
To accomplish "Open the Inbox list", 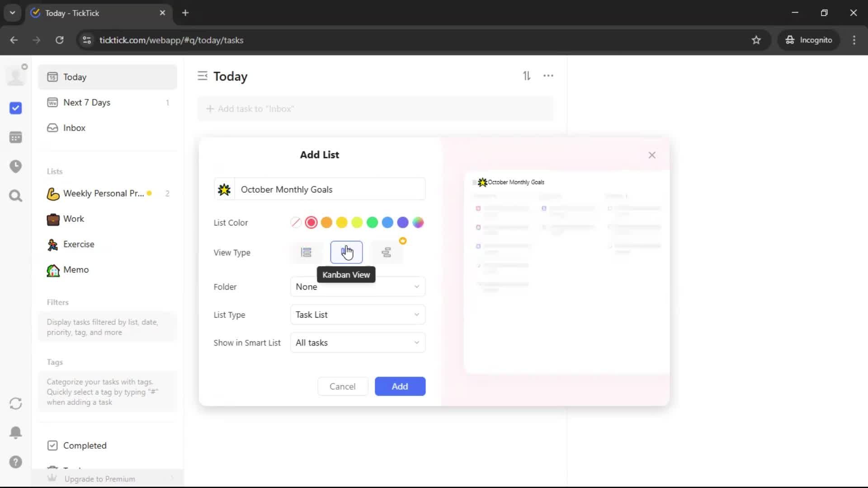I will pyautogui.click(x=74, y=128).
